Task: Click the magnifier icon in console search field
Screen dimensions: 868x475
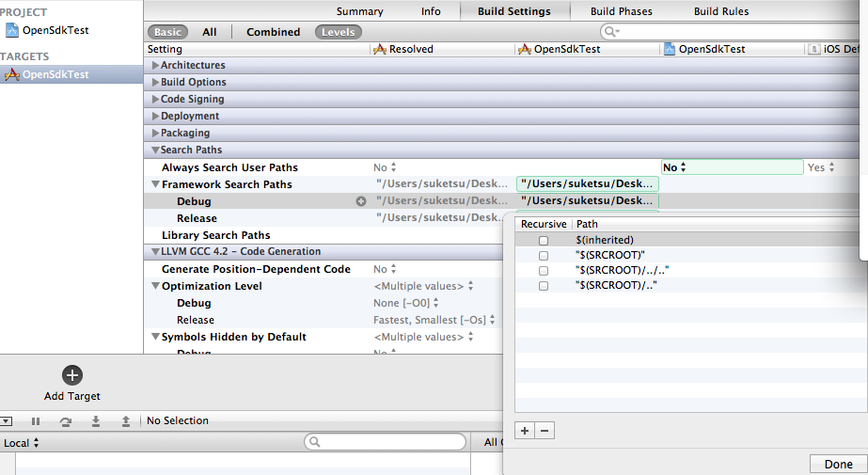Action: click(x=314, y=442)
